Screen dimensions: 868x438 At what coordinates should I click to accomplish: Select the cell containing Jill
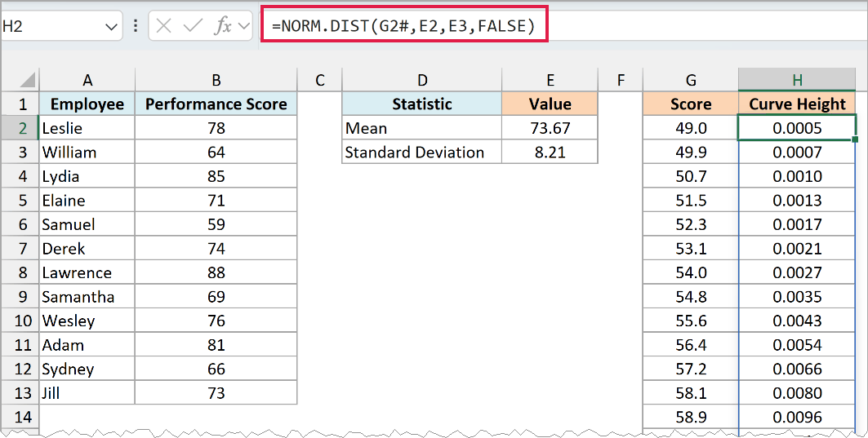click(87, 392)
